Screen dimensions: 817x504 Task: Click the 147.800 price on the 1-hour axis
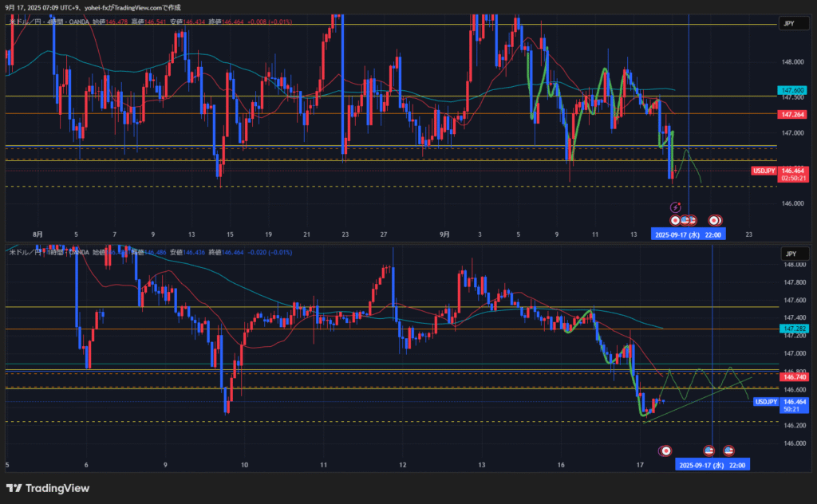795,282
